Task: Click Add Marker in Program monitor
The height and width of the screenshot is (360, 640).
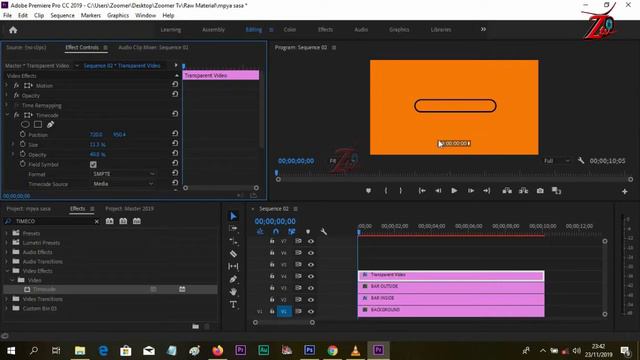Action: [368, 191]
